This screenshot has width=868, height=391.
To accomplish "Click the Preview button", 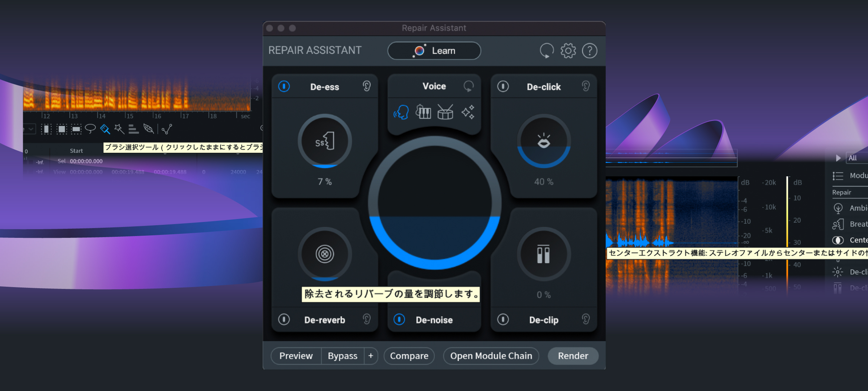I will (296, 356).
